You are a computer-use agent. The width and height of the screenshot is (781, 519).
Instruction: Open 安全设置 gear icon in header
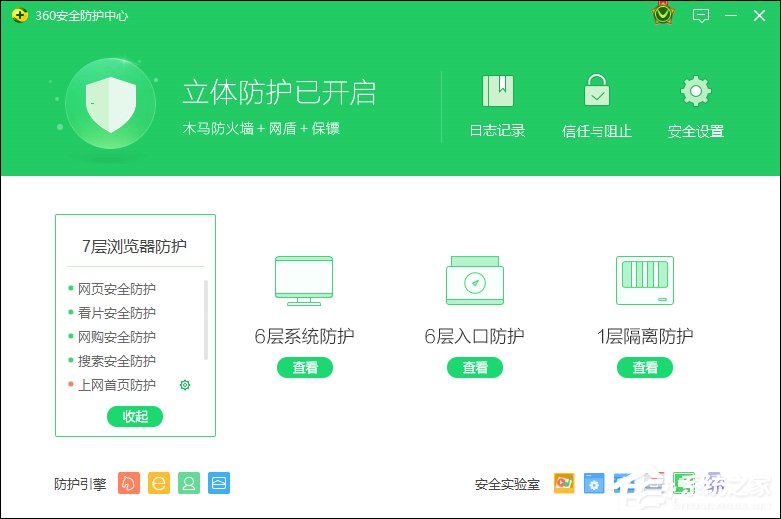[695, 92]
